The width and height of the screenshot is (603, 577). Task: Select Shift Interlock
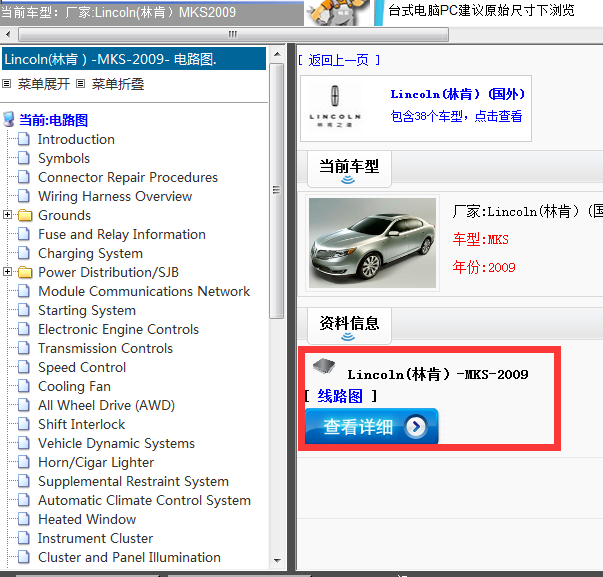tap(82, 424)
